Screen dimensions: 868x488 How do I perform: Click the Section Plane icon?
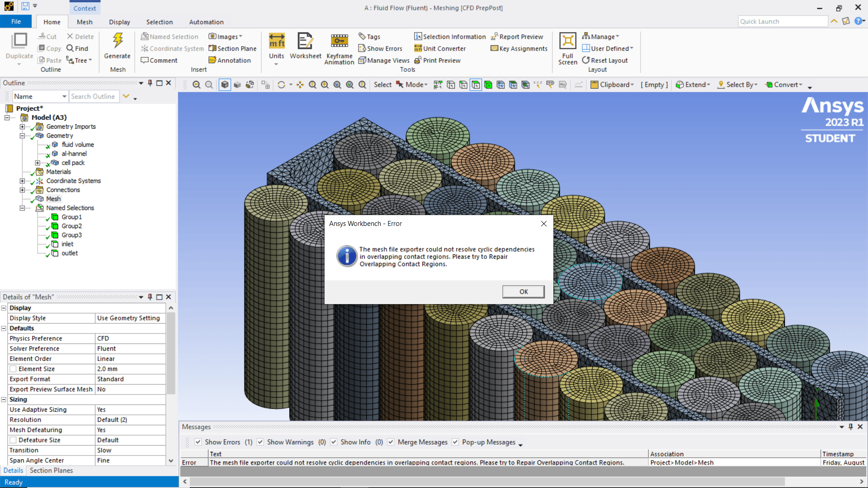[212, 48]
